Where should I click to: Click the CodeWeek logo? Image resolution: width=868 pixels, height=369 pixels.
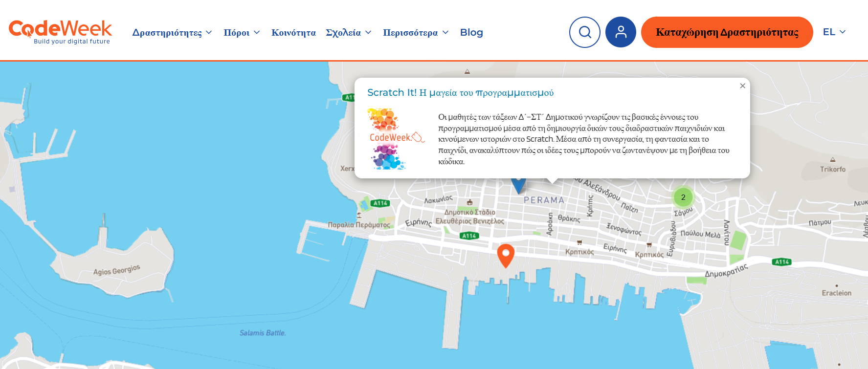click(x=60, y=32)
